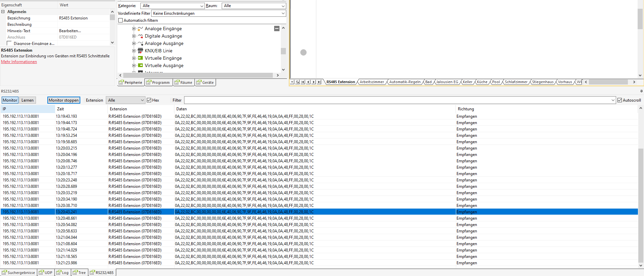Click the page window icon beside page tabs
This screenshot has height=276, width=644.
click(x=298, y=82)
